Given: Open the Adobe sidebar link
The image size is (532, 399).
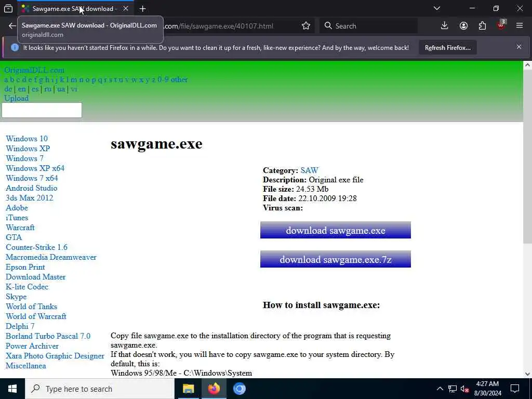Looking at the screenshot, I should [17, 208].
